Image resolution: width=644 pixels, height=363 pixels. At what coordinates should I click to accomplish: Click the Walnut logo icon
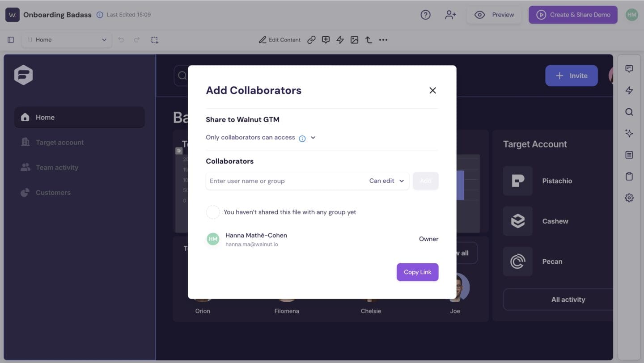click(x=13, y=15)
